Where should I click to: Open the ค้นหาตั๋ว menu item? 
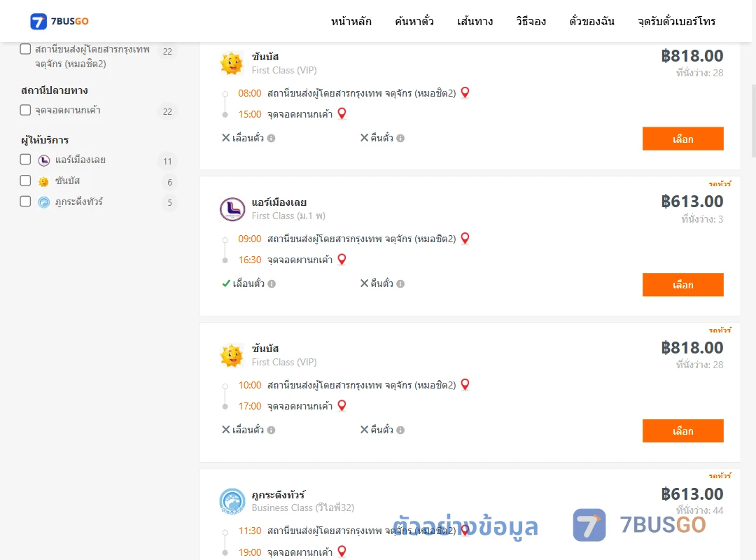(x=414, y=21)
